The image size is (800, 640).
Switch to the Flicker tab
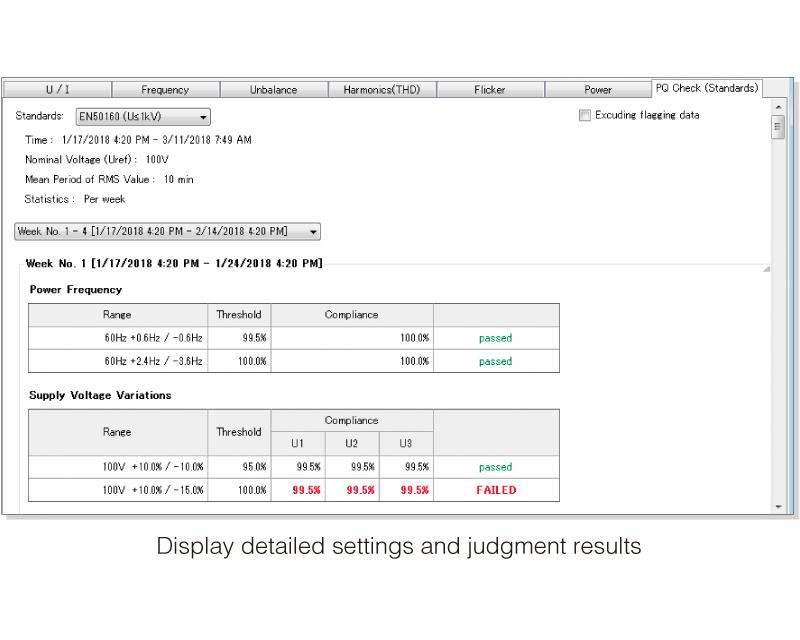(490, 89)
